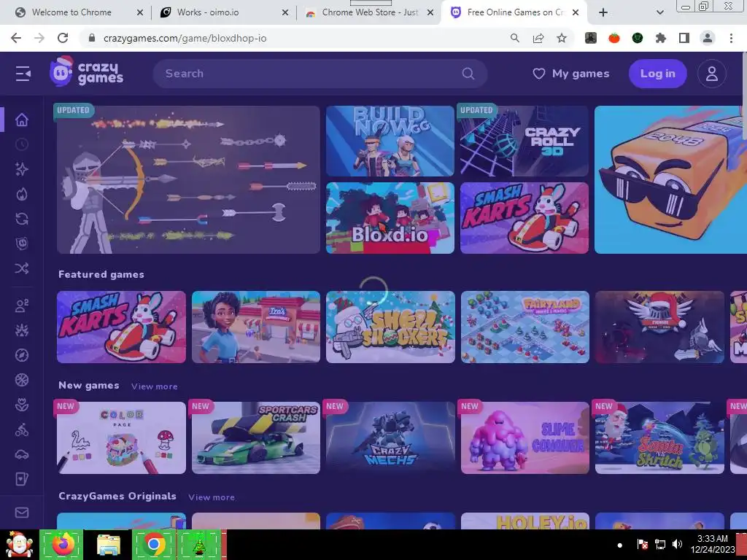Open the CrazyGames logo home link
The height and width of the screenshot is (560, 747).
click(86, 72)
